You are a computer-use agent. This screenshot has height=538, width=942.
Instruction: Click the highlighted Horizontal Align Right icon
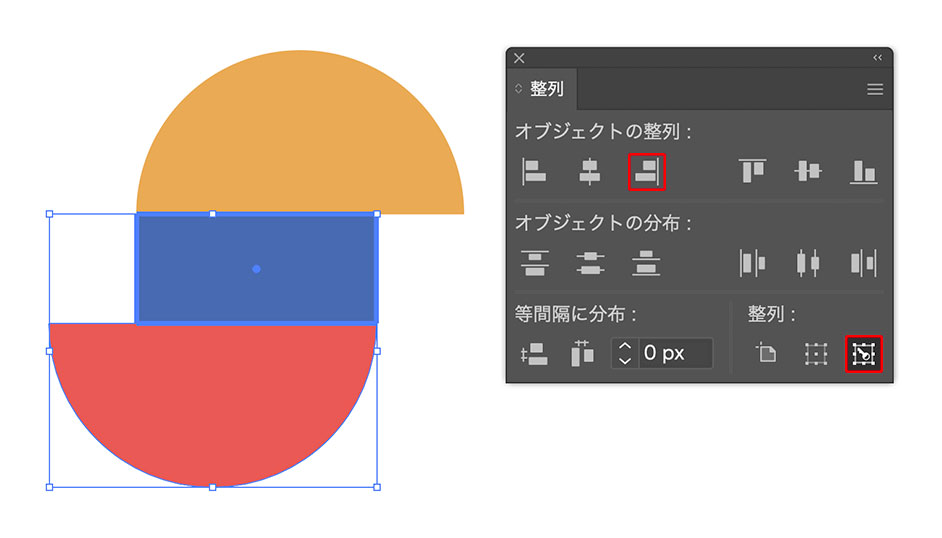point(646,172)
